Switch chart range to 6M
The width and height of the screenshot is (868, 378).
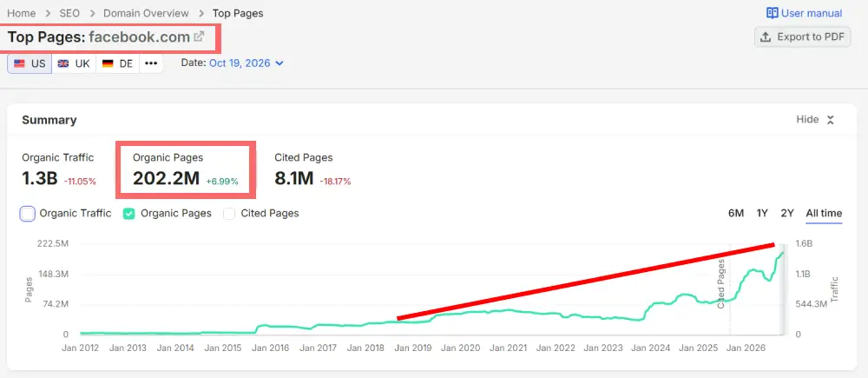point(736,214)
